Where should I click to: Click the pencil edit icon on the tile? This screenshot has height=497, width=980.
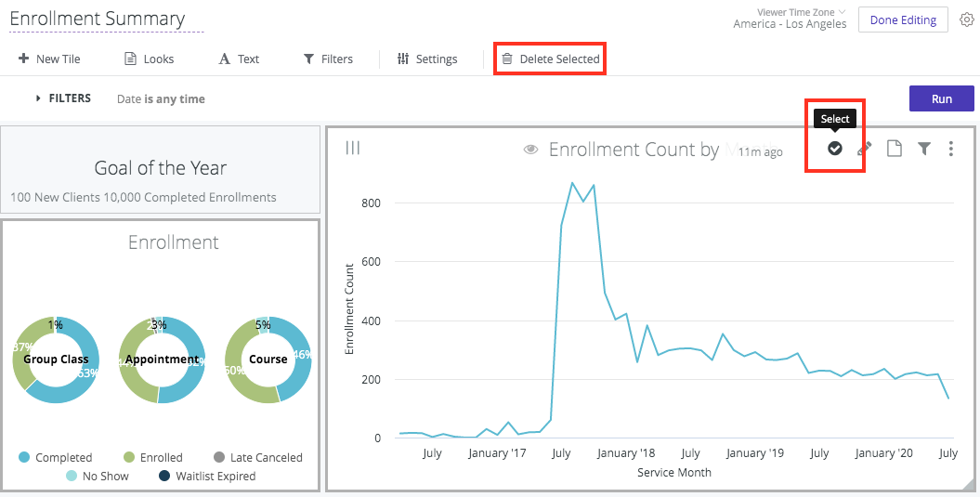tap(864, 149)
